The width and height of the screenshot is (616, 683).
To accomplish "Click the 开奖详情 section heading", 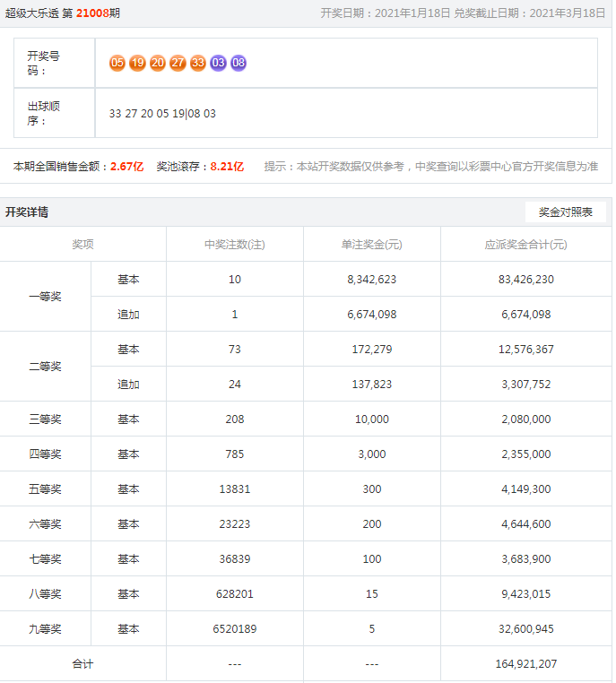I will click(x=27, y=212).
